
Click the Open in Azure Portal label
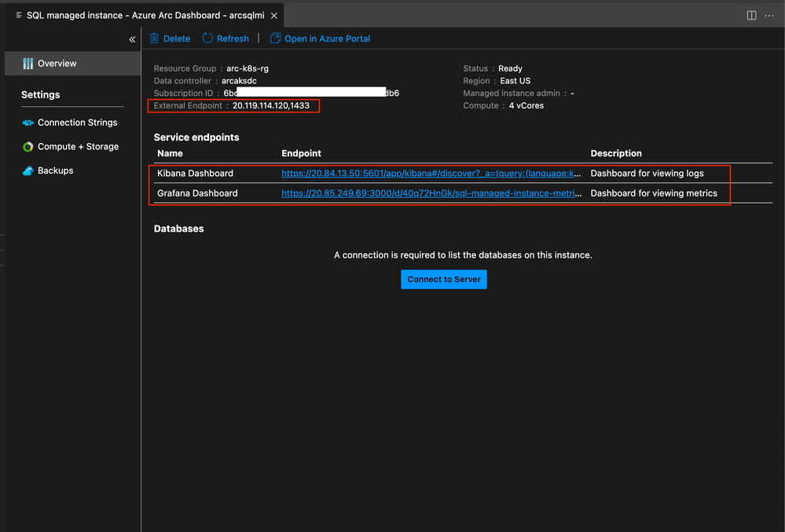(x=328, y=39)
